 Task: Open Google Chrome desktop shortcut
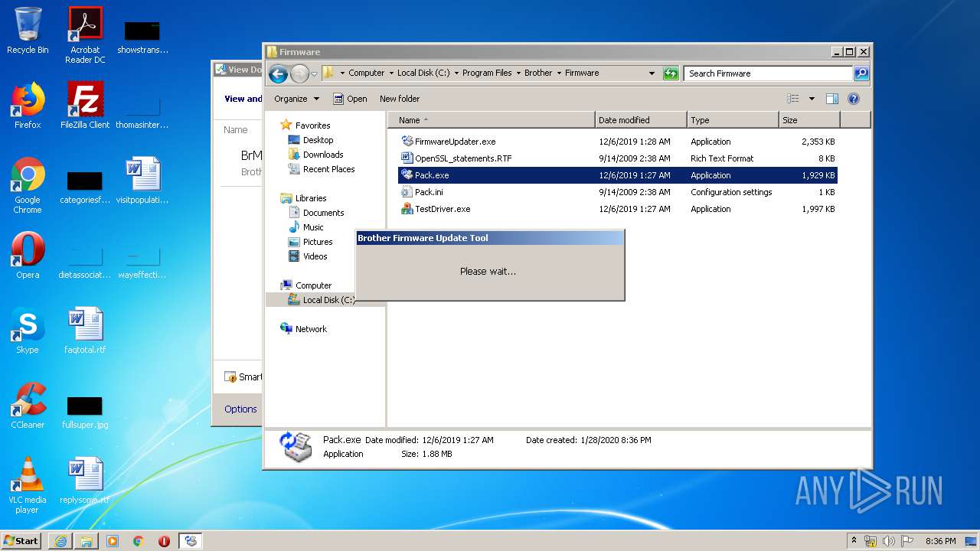[28, 185]
